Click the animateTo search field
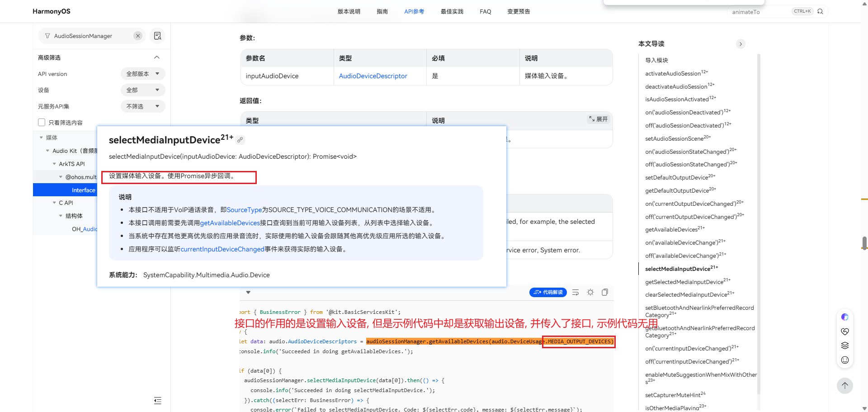Screen dimensions: 868x412 759,12
